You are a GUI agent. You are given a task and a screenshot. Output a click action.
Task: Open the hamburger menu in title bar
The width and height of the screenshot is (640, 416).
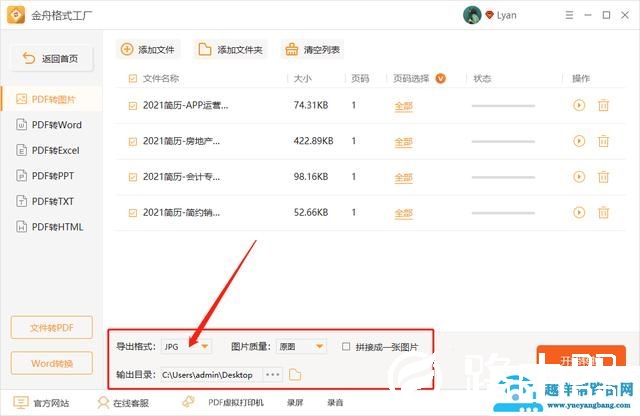(569, 15)
